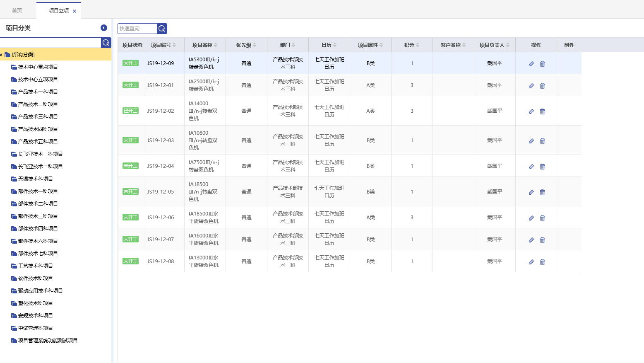Screen dimensions: 644x363
Task: Click the 已开工 status badge
Action: (x=130, y=111)
